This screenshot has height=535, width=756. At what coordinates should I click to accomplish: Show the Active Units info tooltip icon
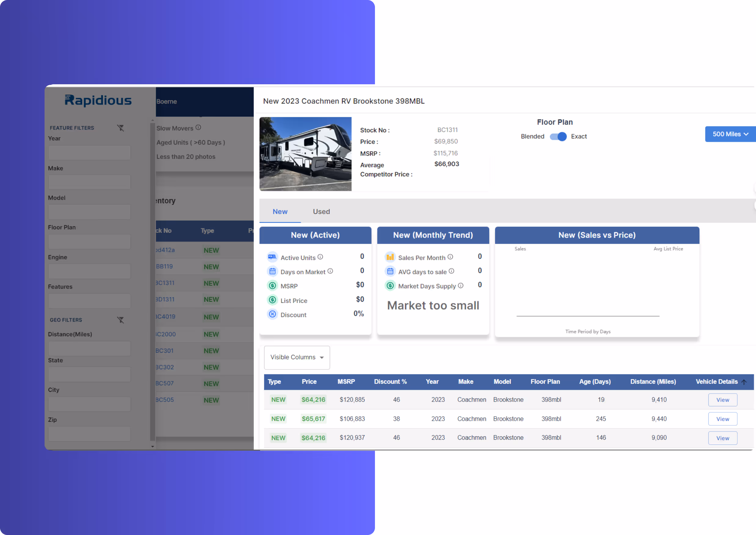pyautogui.click(x=320, y=257)
